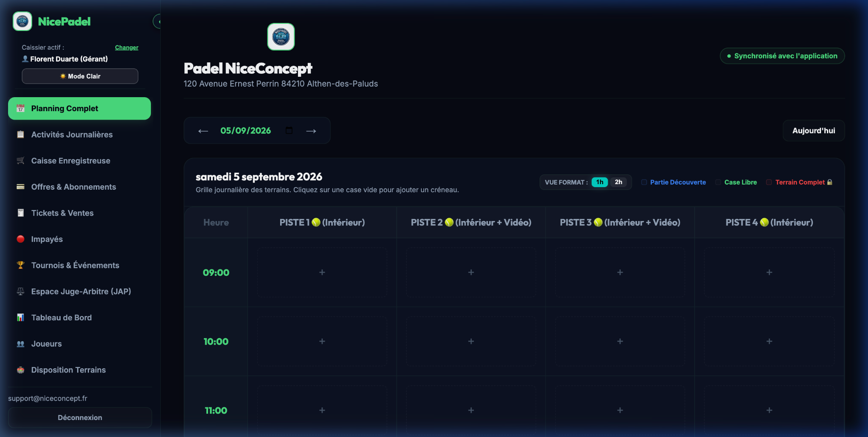This screenshot has width=868, height=437.
Task: Go to previous day with left arrow
Action: pyautogui.click(x=203, y=131)
